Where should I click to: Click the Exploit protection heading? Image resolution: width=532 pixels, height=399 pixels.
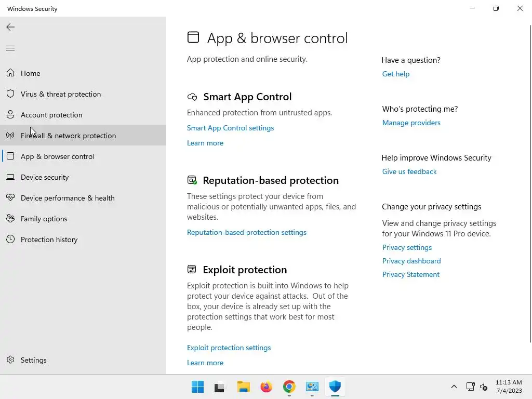click(245, 270)
